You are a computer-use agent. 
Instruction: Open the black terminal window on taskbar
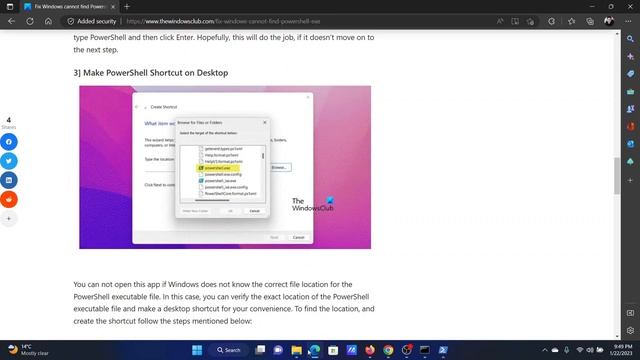pyautogui.click(x=425, y=350)
